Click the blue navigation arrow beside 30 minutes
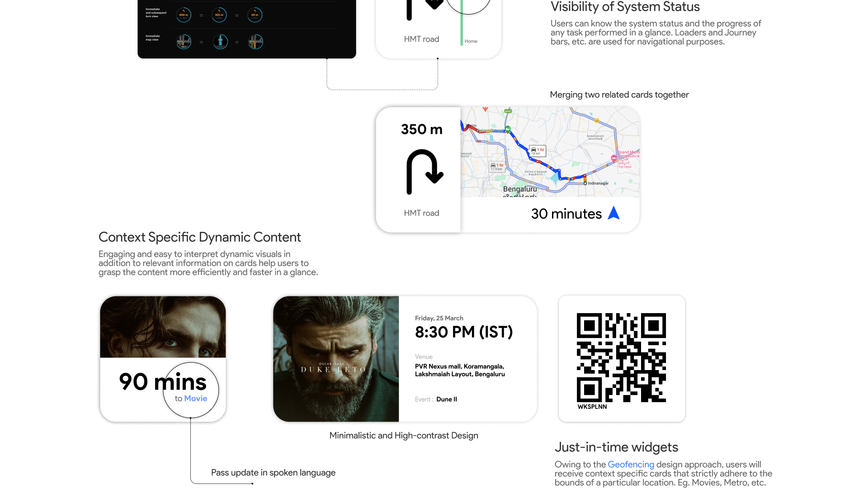The height and width of the screenshot is (488, 868). 613,213
